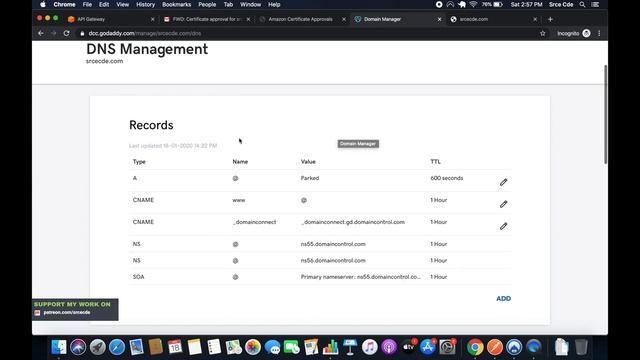The image size is (640, 360).
Task: Go back to the previous page
Action: pos(41,33)
